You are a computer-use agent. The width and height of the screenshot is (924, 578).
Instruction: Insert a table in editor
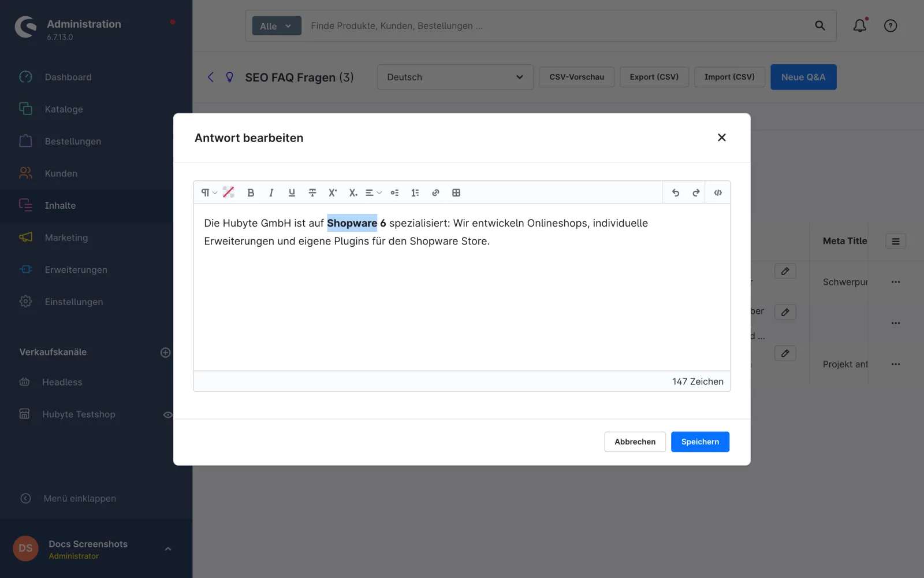456,192
